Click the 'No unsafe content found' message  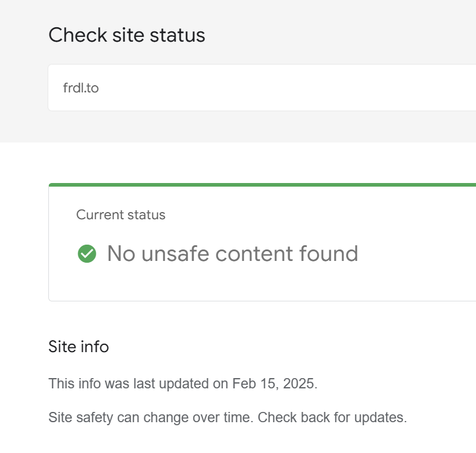(233, 254)
